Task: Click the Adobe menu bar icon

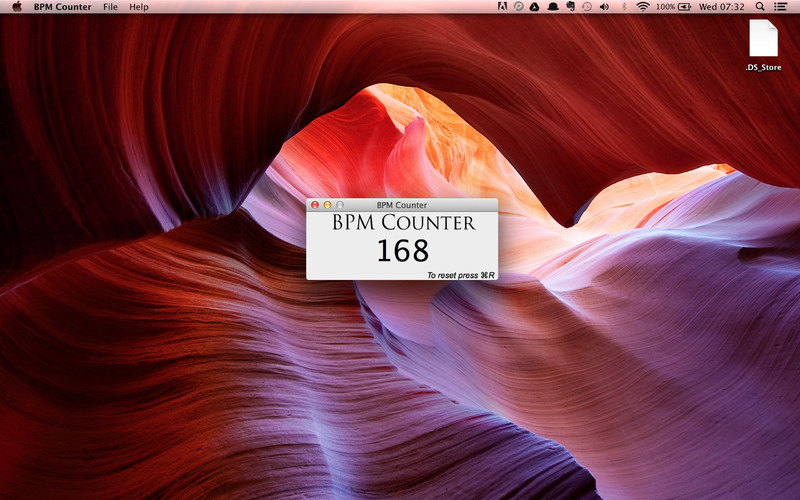Action: point(502,7)
